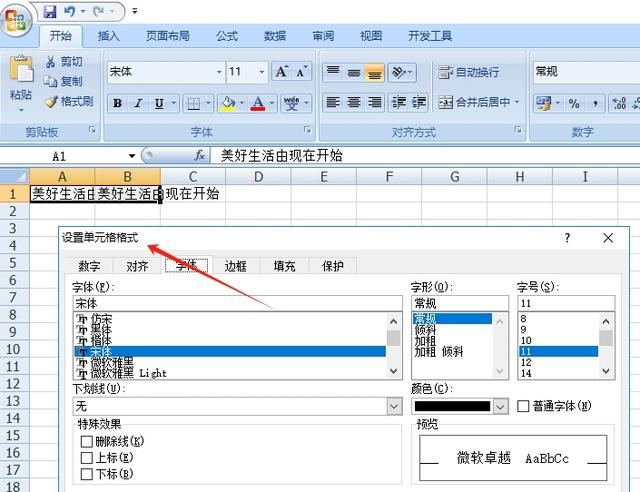The height and width of the screenshot is (492, 640).
Task: Open help in format cells dialog
Action: (x=567, y=238)
